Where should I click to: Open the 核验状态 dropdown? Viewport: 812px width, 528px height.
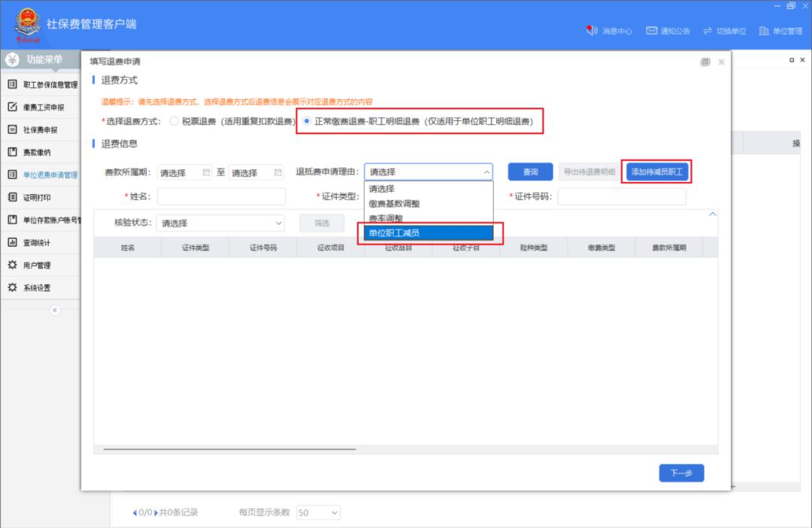coord(221,223)
